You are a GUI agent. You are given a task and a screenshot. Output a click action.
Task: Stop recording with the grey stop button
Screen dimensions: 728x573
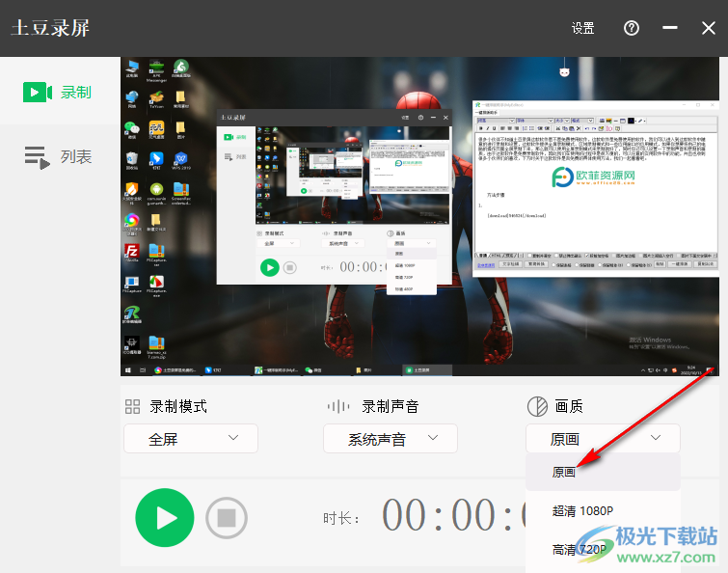[x=226, y=517]
